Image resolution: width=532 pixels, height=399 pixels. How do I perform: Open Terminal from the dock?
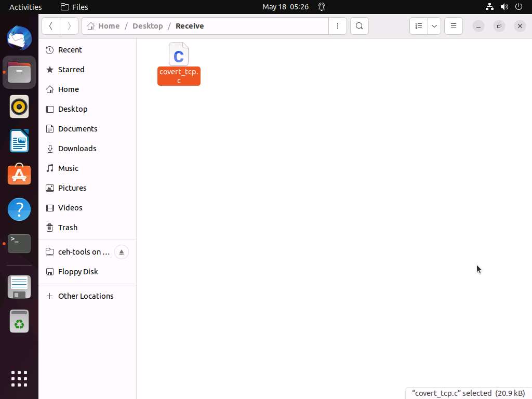(x=19, y=243)
